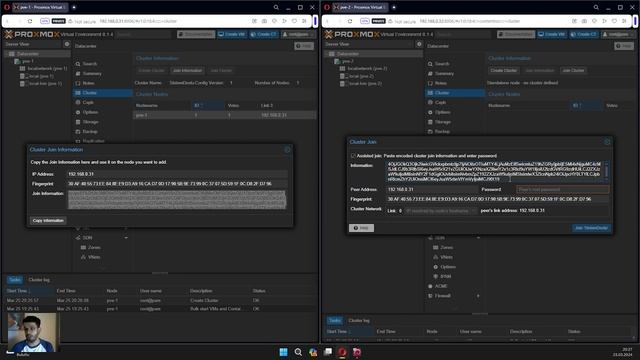Click Join 'HomeCluster' button
640x360 pixels.
(x=591, y=228)
